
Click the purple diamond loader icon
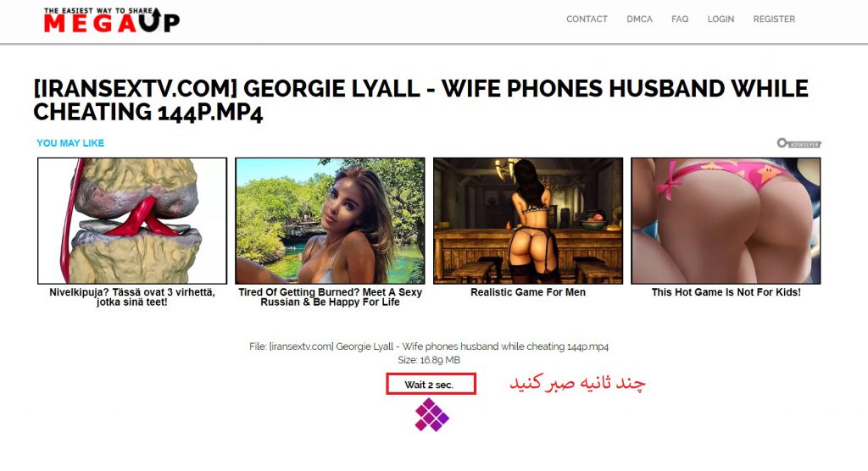click(431, 415)
